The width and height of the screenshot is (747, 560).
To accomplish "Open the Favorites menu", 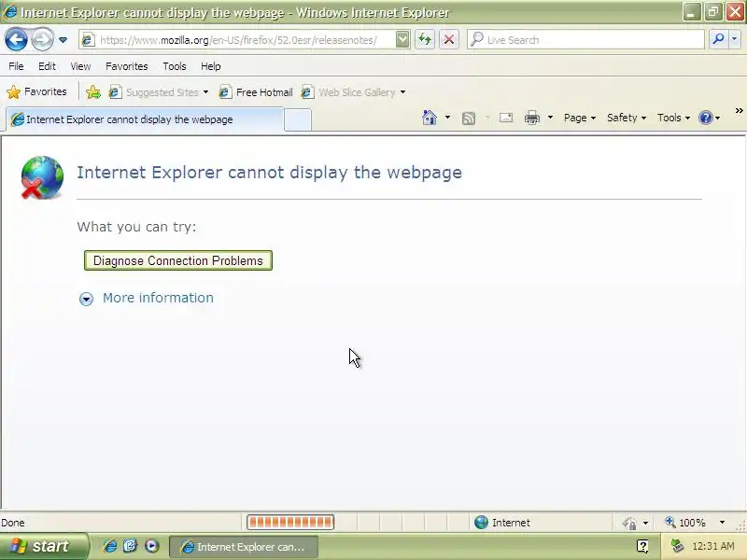I will click(x=127, y=66).
